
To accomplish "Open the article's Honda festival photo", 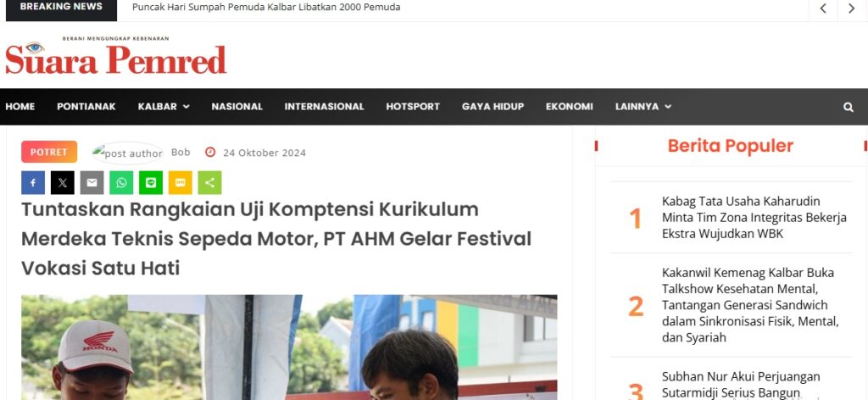I will point(289,347).
